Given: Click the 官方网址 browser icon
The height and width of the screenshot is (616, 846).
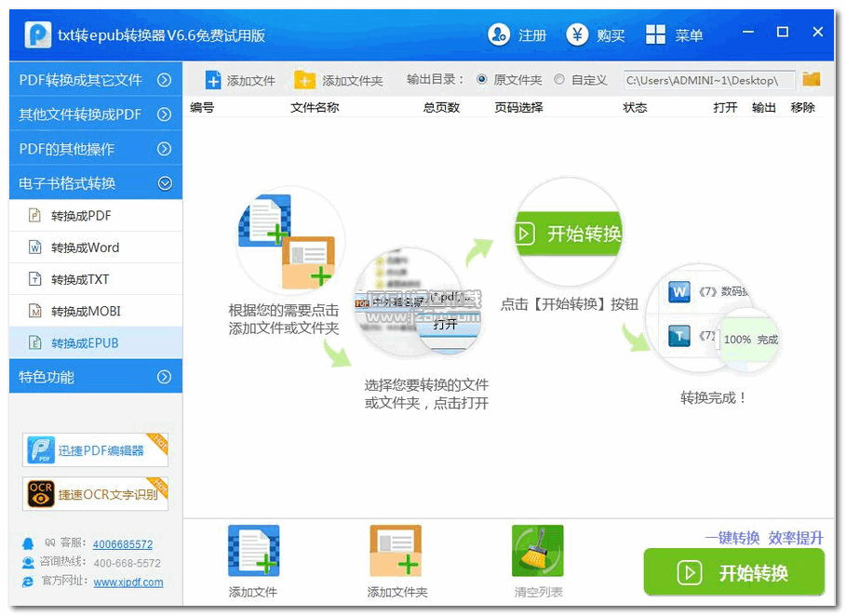Looking at the screenshot, I should point(28,582).
